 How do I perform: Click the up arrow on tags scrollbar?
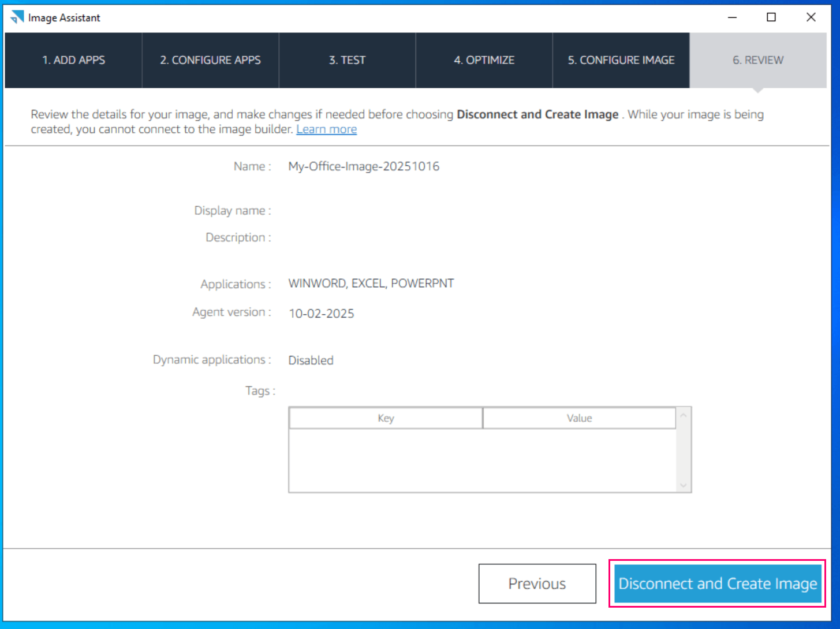tap(683, 414)
